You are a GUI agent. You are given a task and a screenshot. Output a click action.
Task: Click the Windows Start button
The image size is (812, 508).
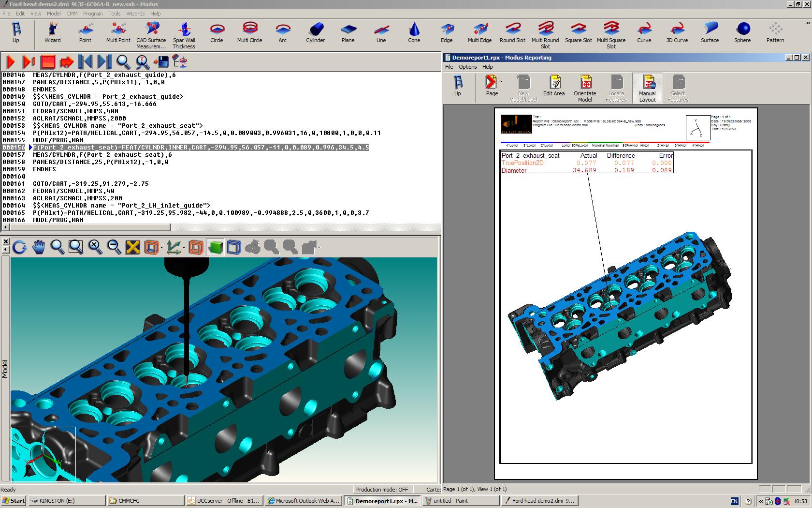click(x=14, y=501)
